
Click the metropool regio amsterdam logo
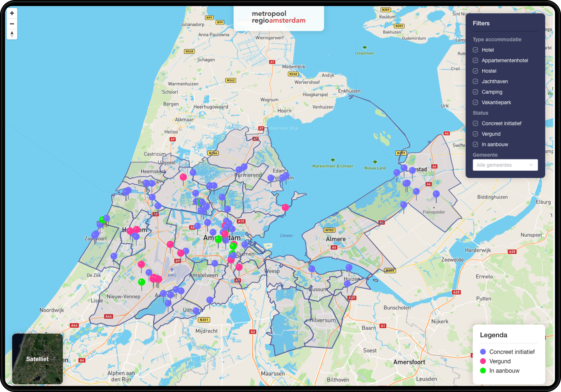[x=278, y=17]
